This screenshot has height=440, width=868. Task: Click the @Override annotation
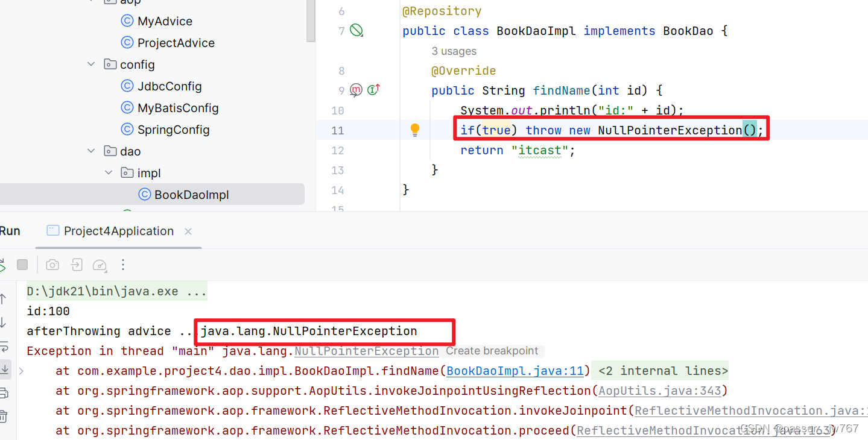(464, 71)
